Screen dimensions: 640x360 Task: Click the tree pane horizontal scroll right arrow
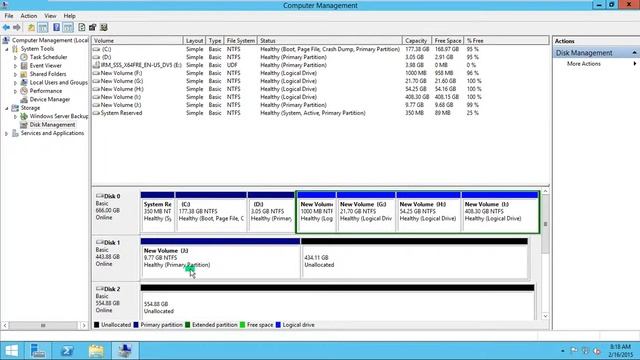pyautogui.click(x=84, y=325)
